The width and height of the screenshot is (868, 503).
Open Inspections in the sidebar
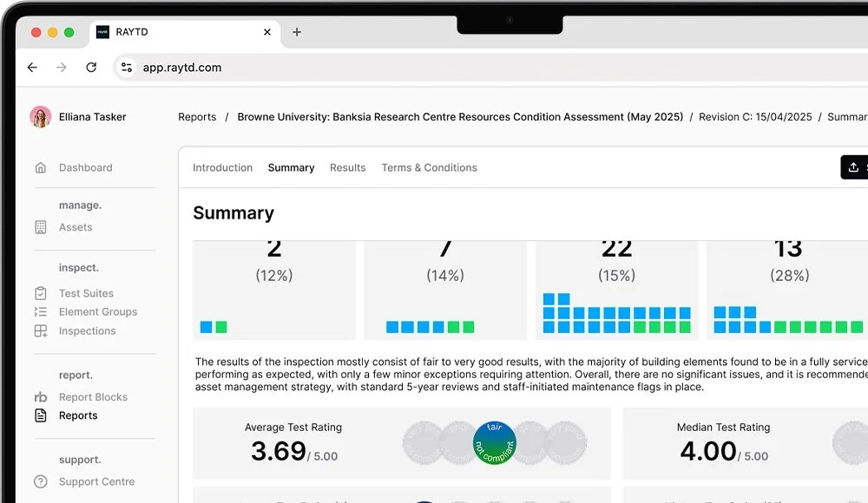click(88, 331)
